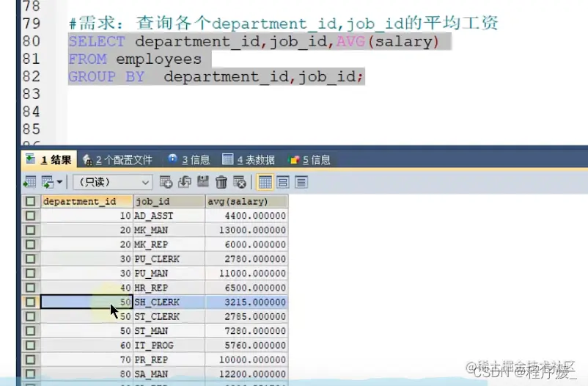Select the MK_MAN job_id cell
This screenshot has height=386, width=588.
point(169,230)
